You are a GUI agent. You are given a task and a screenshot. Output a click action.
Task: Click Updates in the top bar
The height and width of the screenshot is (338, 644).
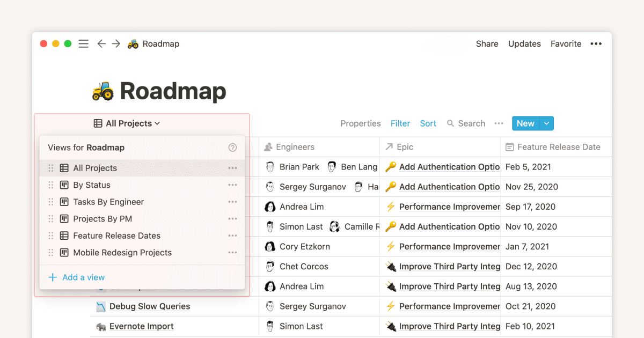pos(524,43)
